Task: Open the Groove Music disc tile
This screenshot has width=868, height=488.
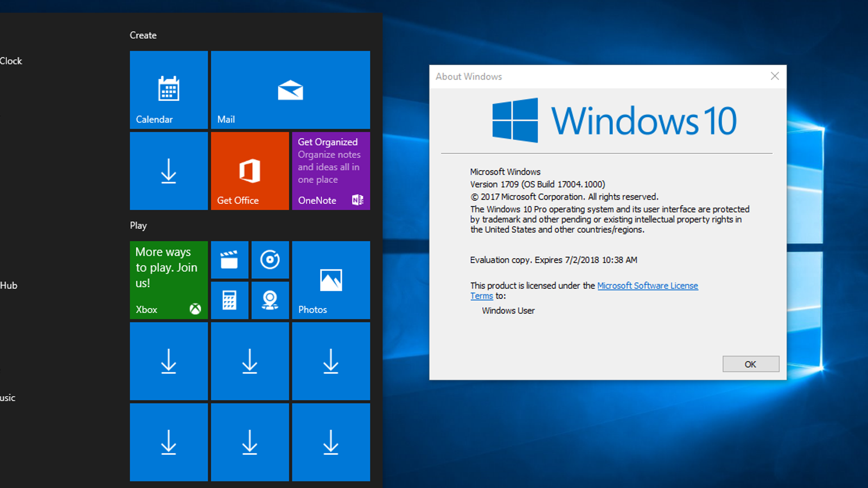Action: coord(270,260)
